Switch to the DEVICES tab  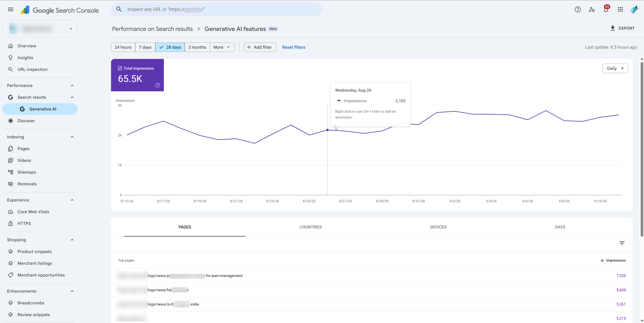click(x=438, y=227)
